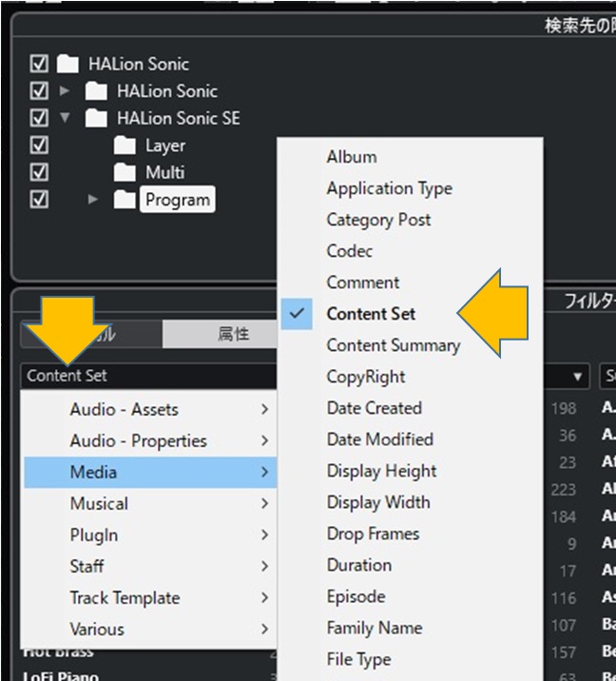
Task: Click the count value 116
Action: [564, 598]
